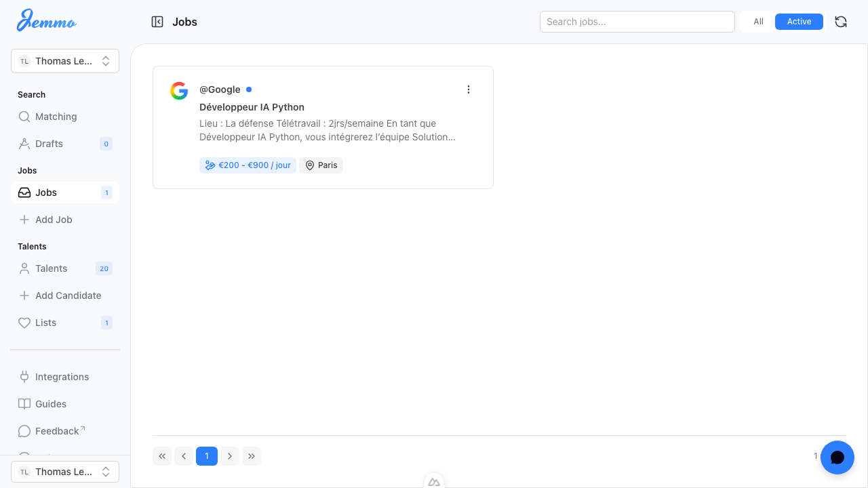Click Add Job in the sidebar
Viewport: 868px width, 488px height.
click(x=53, y=220)
